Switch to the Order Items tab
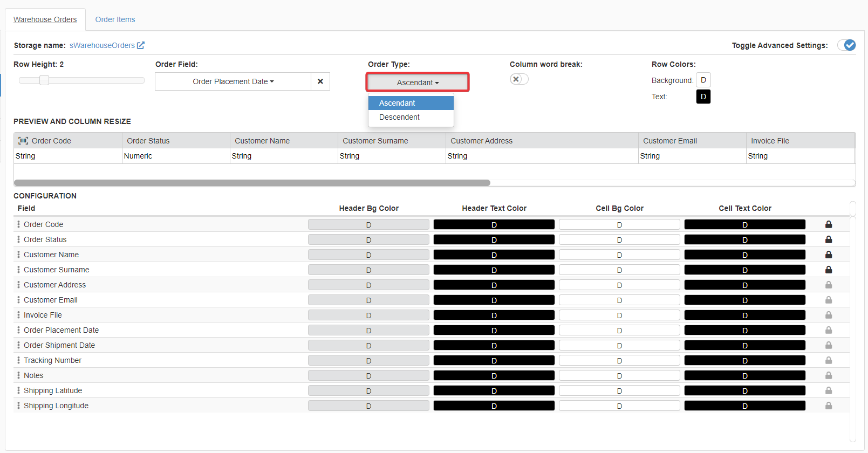Viewport: 868px width, 453px height. (115, 19)
